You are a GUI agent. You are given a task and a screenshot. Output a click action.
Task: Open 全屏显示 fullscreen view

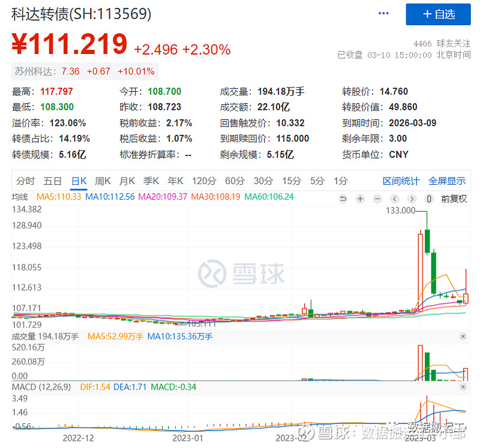coord(447,181)
